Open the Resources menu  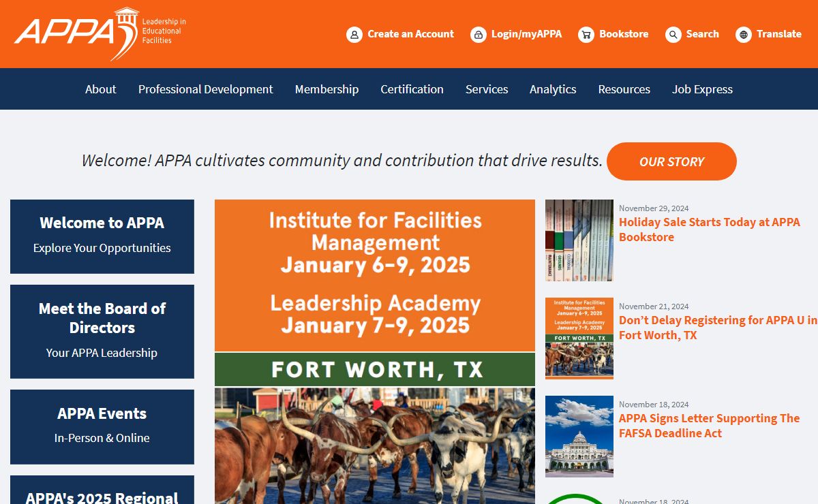624,89
